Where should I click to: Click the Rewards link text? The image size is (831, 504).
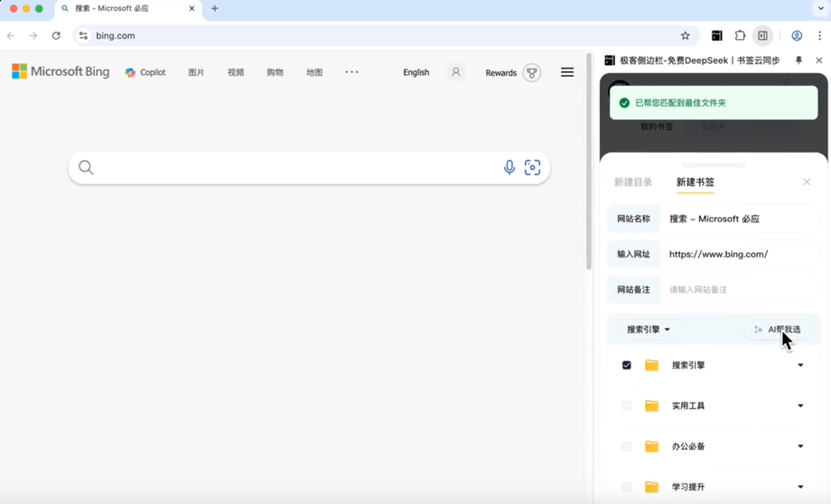pos(500,72)
